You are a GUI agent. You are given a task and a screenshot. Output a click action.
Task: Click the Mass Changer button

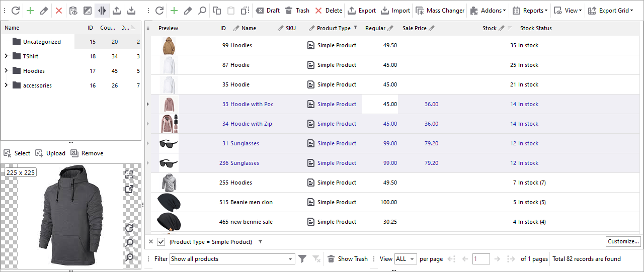[440, 11]
